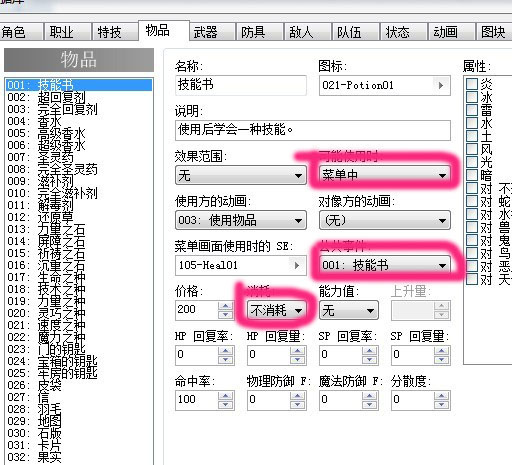Select item 026: 皮袋 in the list
The image size is (512, 465).
(x=79, y=385)
